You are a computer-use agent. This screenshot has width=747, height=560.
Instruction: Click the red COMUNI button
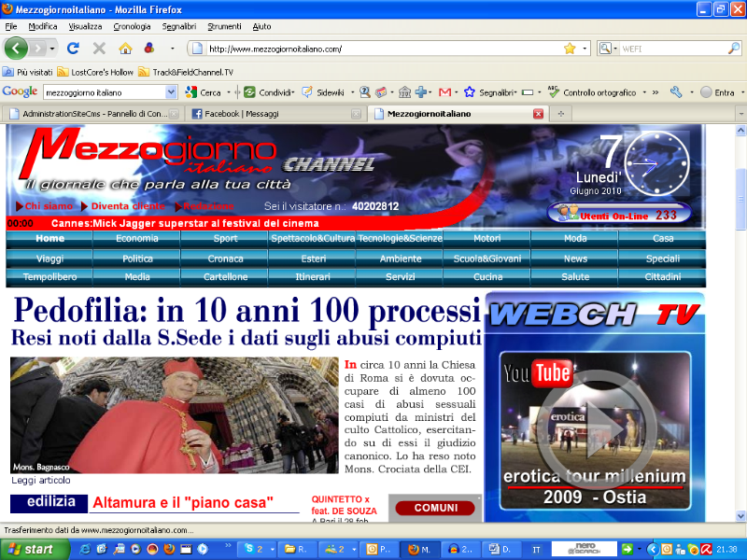point(435,508)
